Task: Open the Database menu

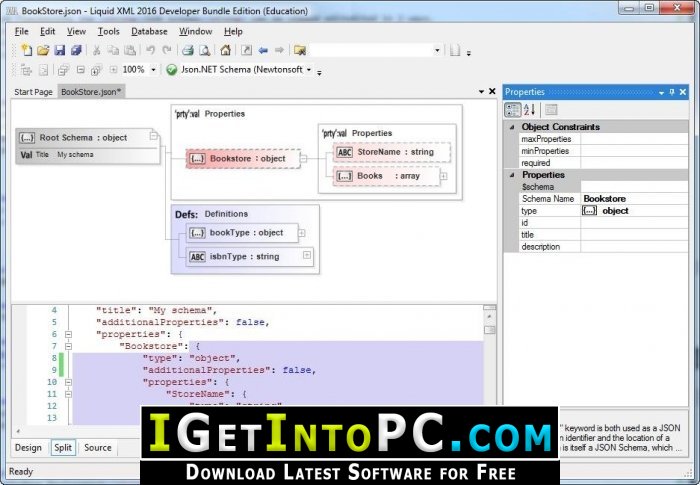Action: [x=149, y=31]
